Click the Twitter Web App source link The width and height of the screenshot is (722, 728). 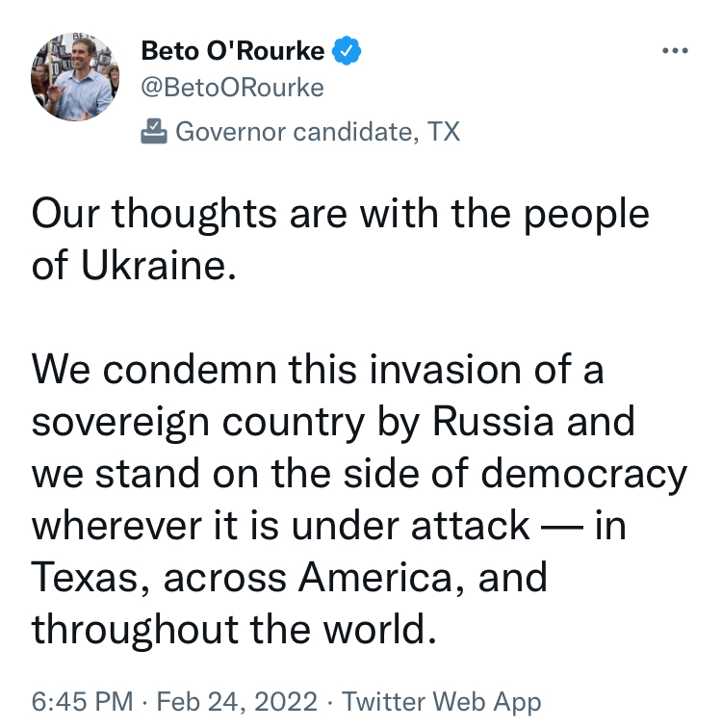coord(441,702)
